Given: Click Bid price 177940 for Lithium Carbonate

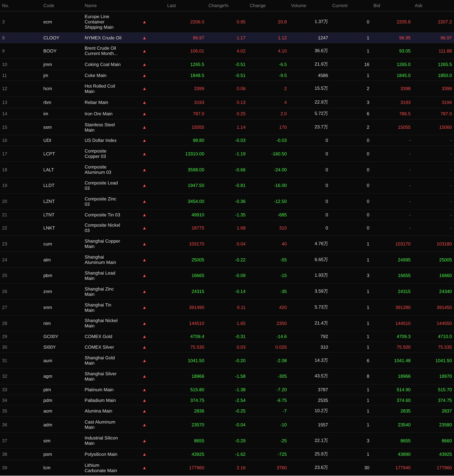Looking at the screenshot, I should [403, 468].
